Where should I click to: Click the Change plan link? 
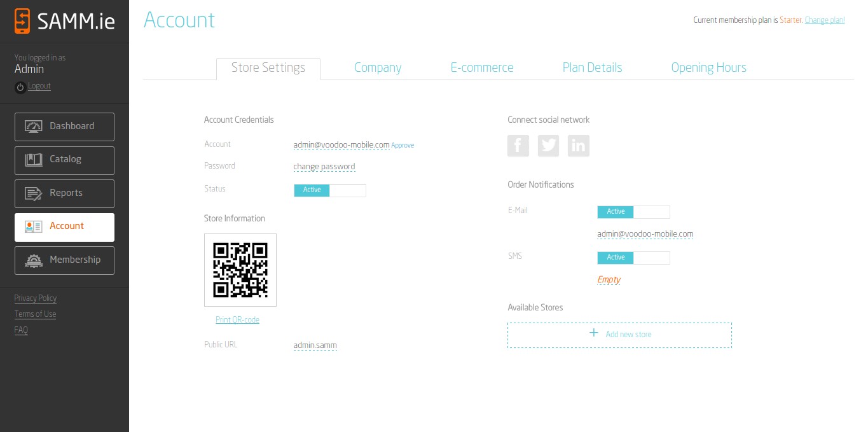tap(824, 20)
